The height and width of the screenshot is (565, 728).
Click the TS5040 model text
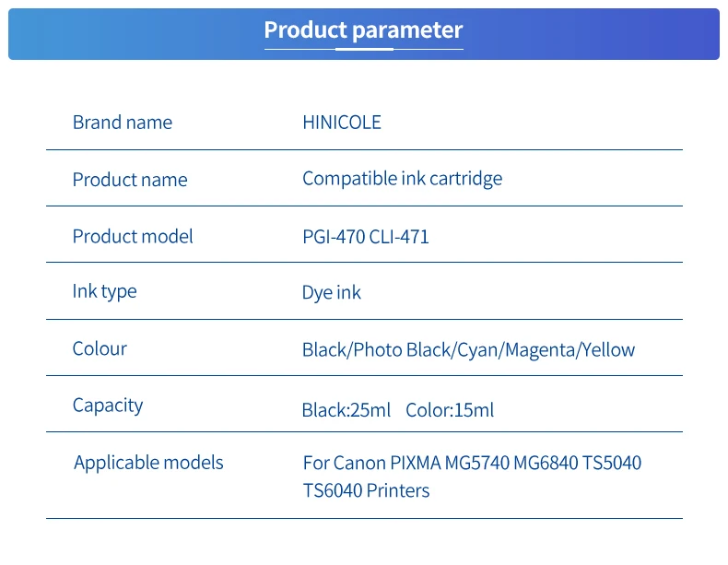pyautogui.click(x=612, y=463)
